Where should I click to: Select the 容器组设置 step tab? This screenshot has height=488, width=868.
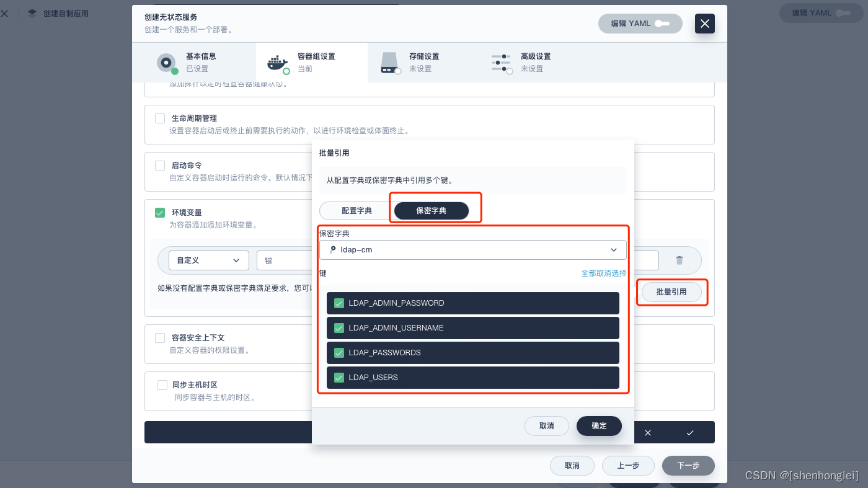click(x=312, y=63)
